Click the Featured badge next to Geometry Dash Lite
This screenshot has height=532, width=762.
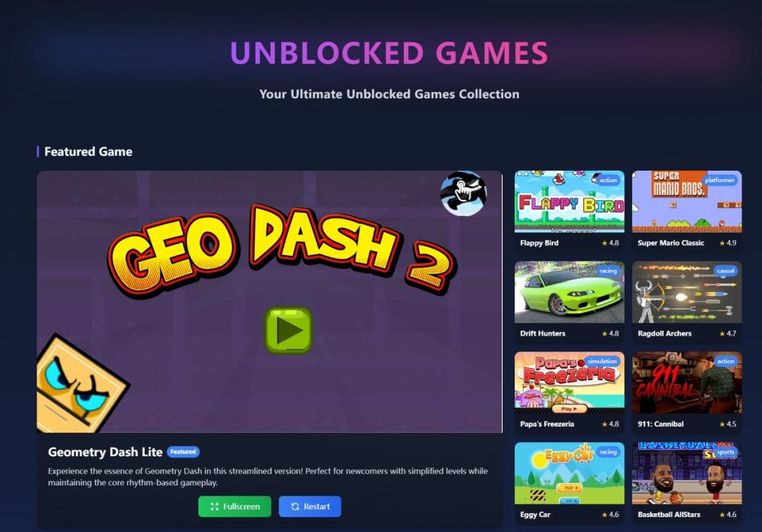coord(183,452)
